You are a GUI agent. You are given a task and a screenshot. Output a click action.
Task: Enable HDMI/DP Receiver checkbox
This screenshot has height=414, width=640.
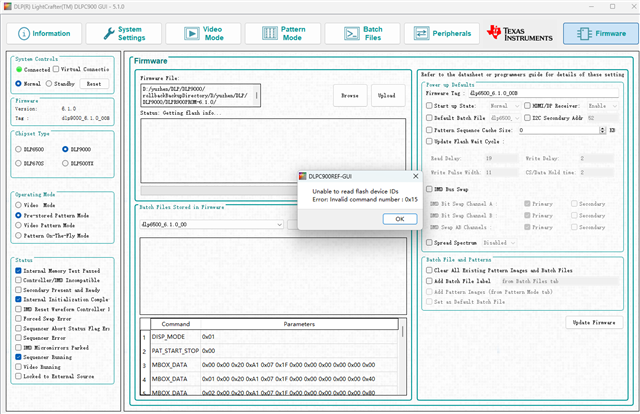527,106
